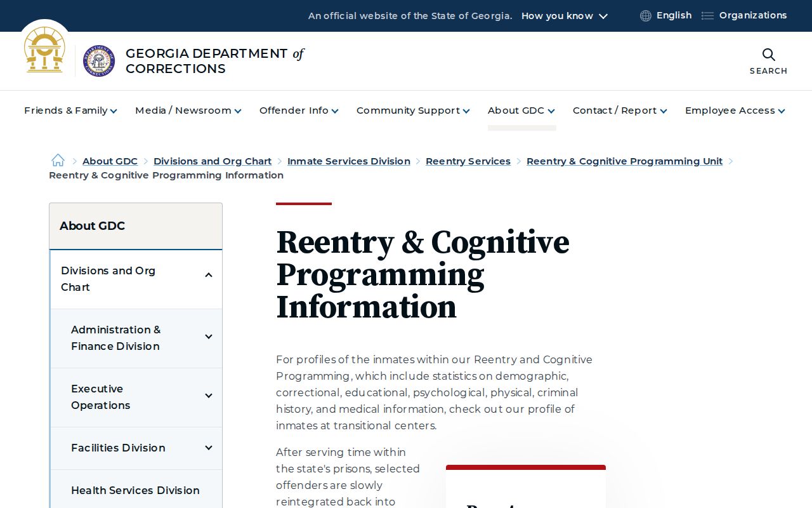Screen dimensions: 812x508
Task: Open Administration & Finance Division sidebar link
Action: pos(115,338)
